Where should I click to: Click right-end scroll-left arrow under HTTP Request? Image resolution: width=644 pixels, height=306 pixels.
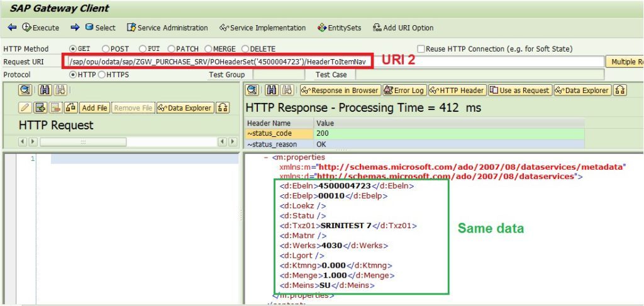(223, 142)
